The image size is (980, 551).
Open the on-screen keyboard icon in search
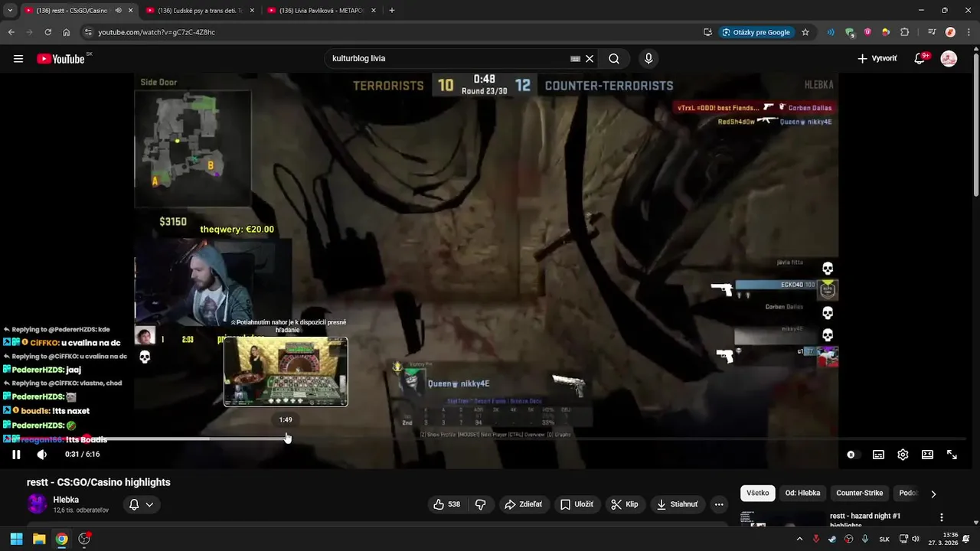(575, 59)
